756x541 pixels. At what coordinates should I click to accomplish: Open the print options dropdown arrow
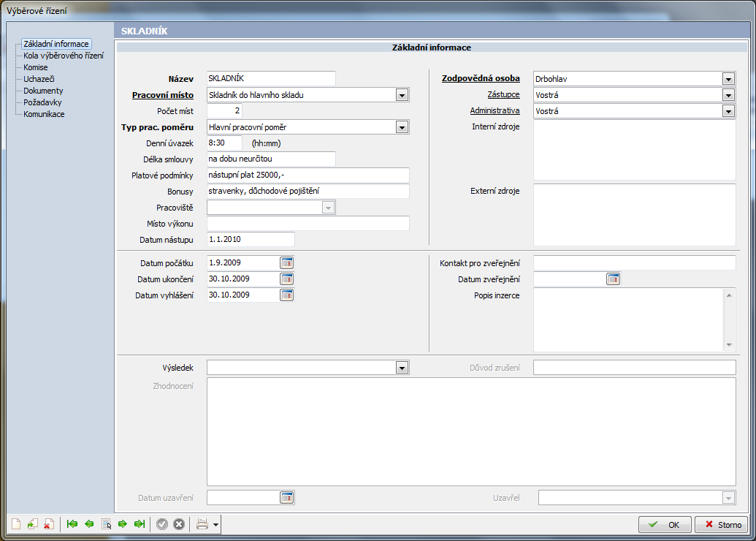pos(215,525)
